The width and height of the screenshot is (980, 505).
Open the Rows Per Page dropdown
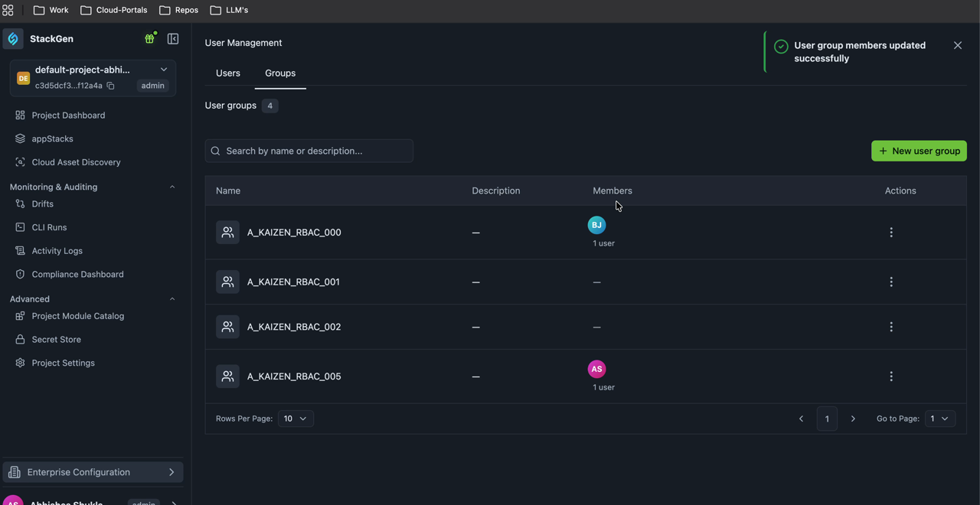point(296,419)
